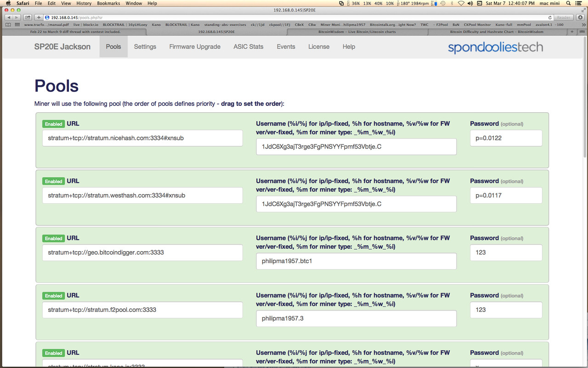588x368 pixels.
Task: Click the site globe icon in address bar
Action: point(47,17)
